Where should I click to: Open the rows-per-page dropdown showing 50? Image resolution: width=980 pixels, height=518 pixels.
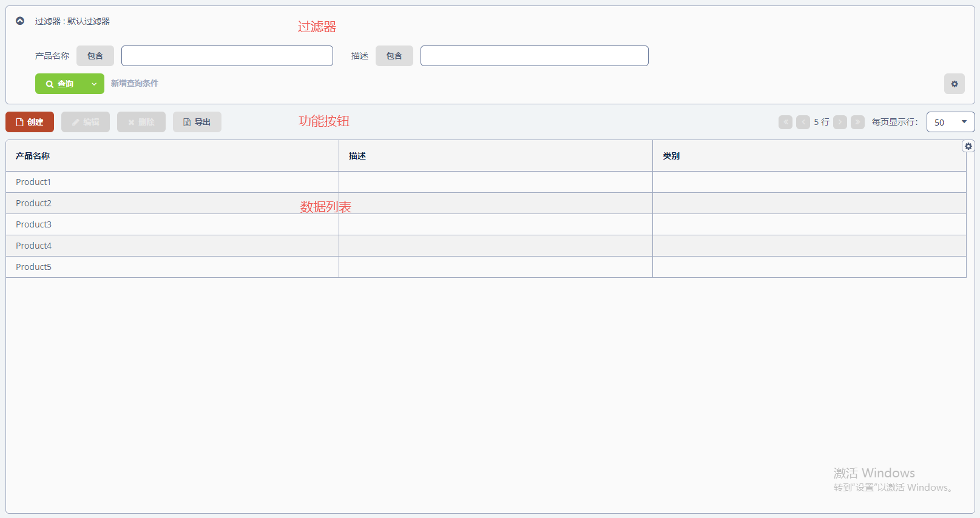tap(950, 122)
